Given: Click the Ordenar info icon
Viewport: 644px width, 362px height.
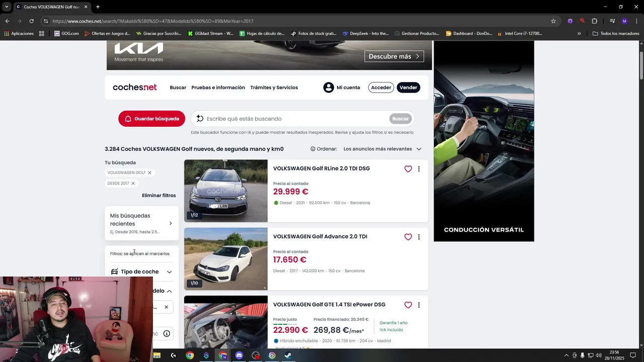Looking at the screenshot, I should pyautogui.click(x=313, y=149).
